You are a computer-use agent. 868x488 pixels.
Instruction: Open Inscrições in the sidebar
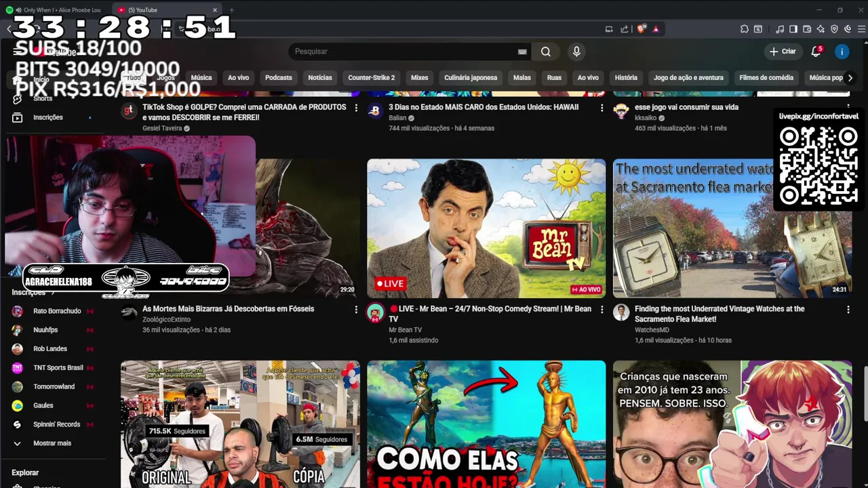click(47, 117)
